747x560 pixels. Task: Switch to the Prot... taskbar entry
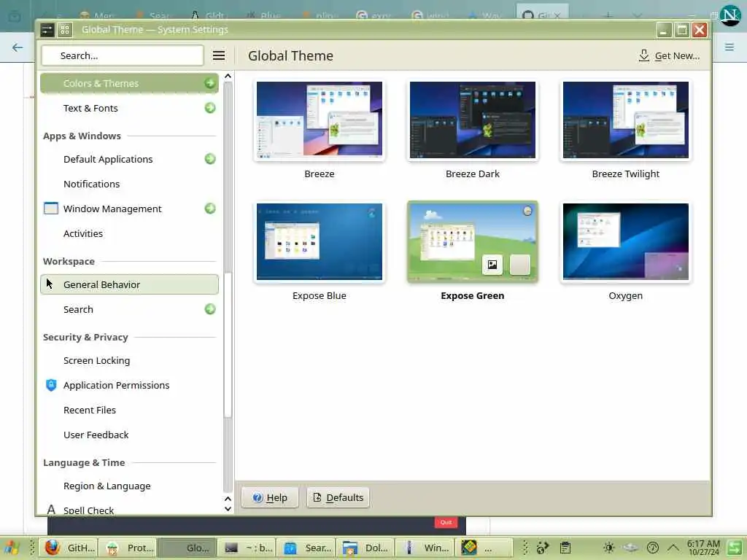128,548
